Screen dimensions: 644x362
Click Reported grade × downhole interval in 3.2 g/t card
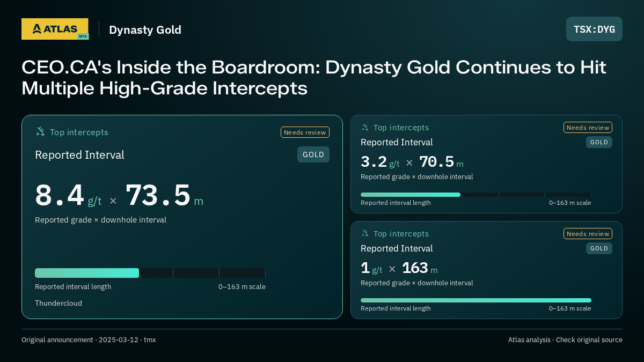tap(416, 176)
